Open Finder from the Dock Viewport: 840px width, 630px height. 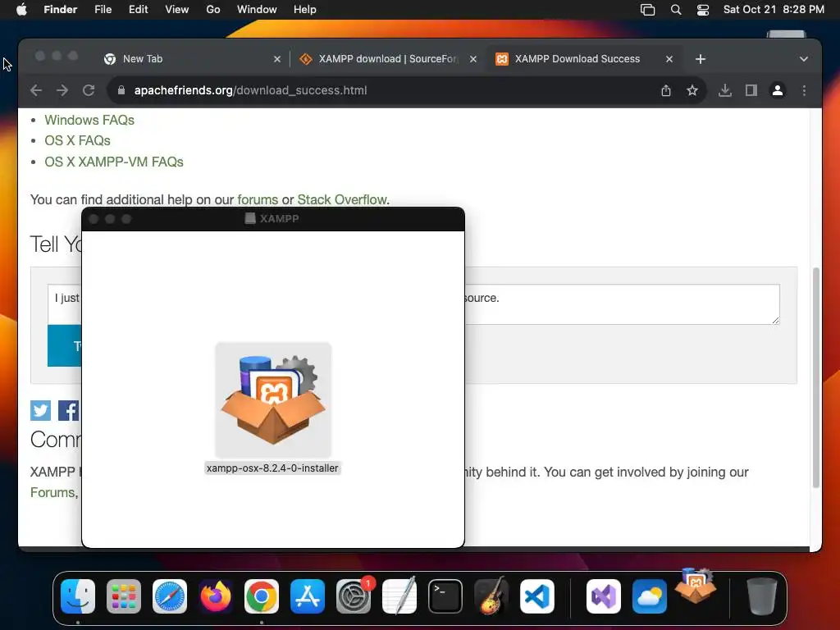78,596
